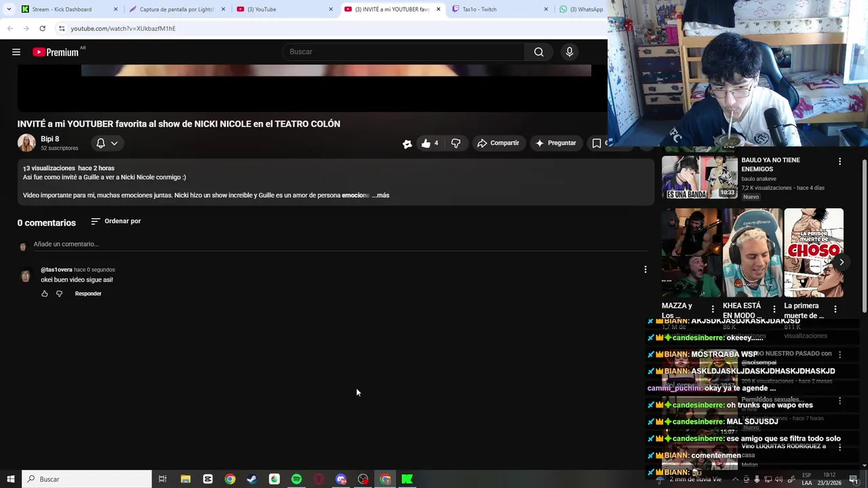Screen dimensions: 868x488
Task: Open the Windows Start menu
Action: point(11,479)
